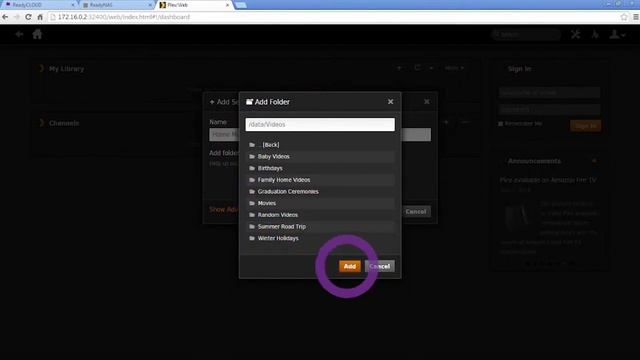Toggle the Remember Me checkbox
The height and width of the screenshot is (360, 640).
pyautogui.click(x=501, y=124)
